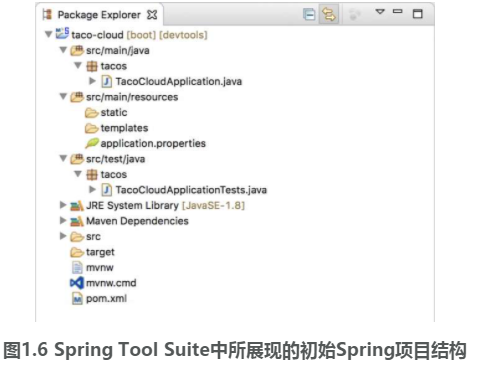Collapse tacos package under src/test/java
The height and width of the screenshot is (368, 482).
[78, 174]
